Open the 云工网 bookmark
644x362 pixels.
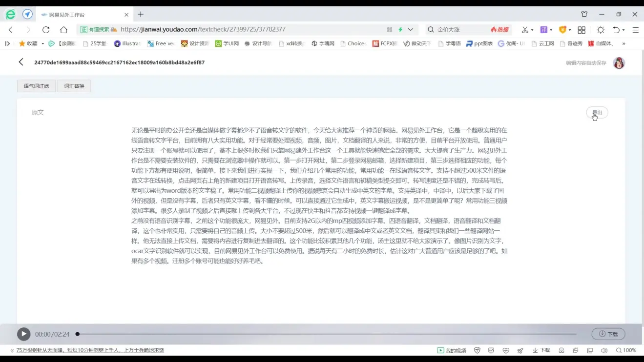click(542, 43)
